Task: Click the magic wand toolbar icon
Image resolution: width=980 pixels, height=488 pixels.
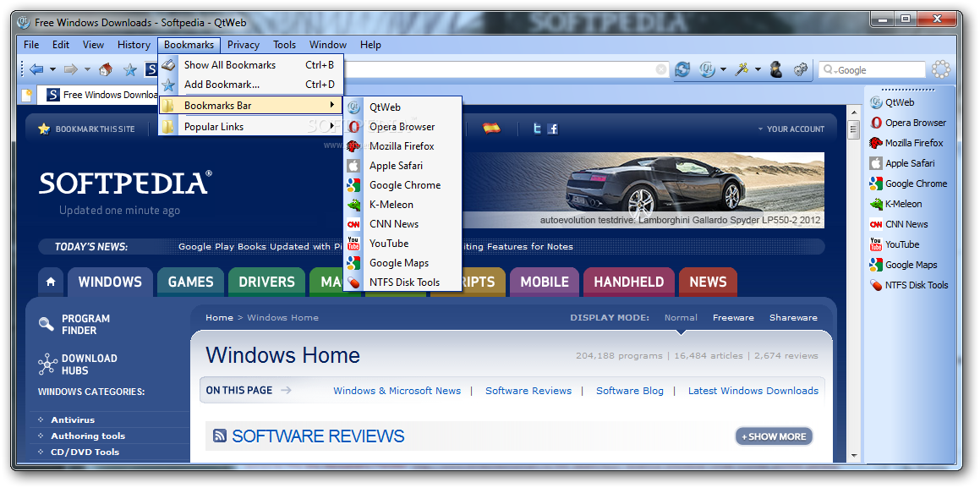Action: pos(742,69)
